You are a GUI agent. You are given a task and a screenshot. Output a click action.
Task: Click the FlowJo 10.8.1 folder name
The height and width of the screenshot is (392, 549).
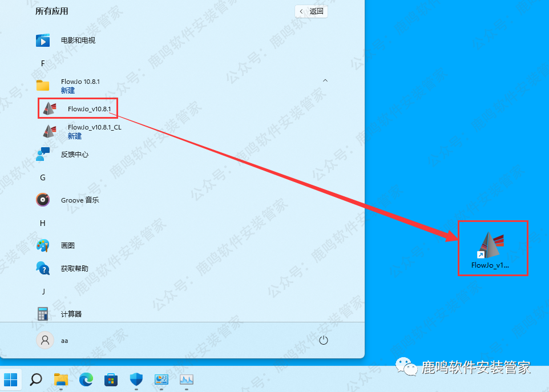(x=80, y=82)
